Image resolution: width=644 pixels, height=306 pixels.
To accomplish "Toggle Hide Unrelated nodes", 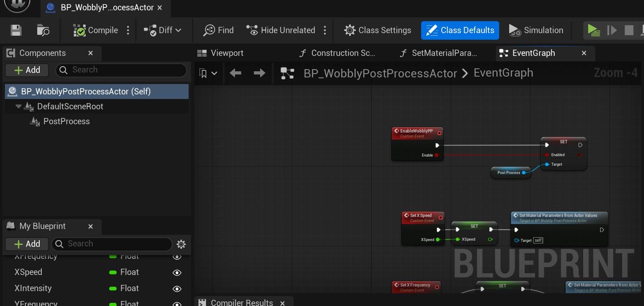I will point(281,30).
